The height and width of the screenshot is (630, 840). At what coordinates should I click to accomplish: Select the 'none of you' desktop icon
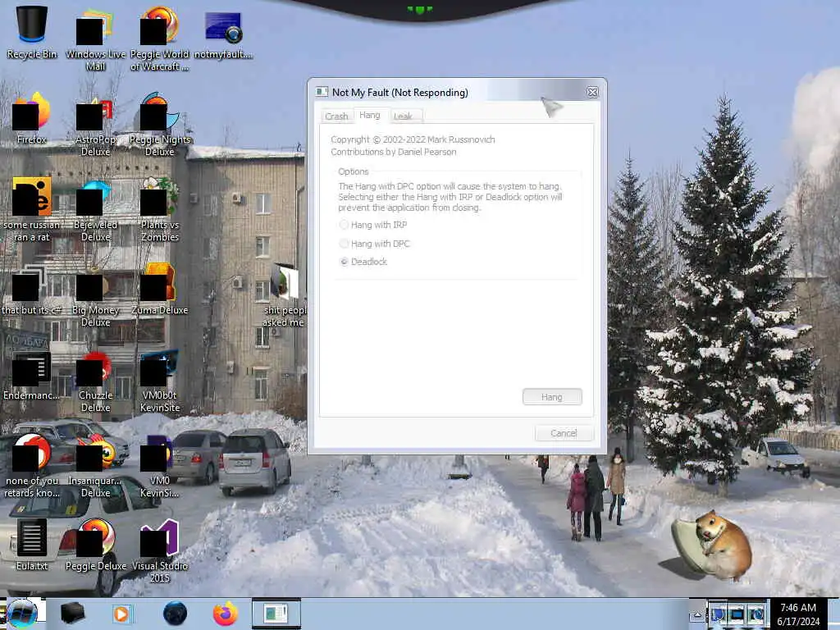32,465
